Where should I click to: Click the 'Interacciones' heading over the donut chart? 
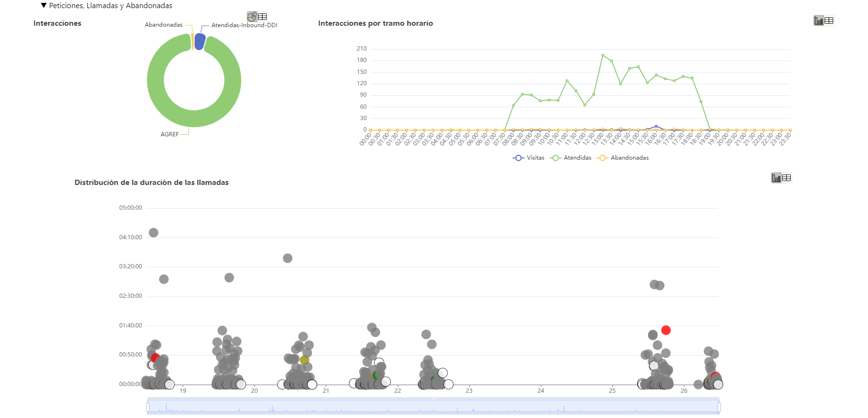57,23
